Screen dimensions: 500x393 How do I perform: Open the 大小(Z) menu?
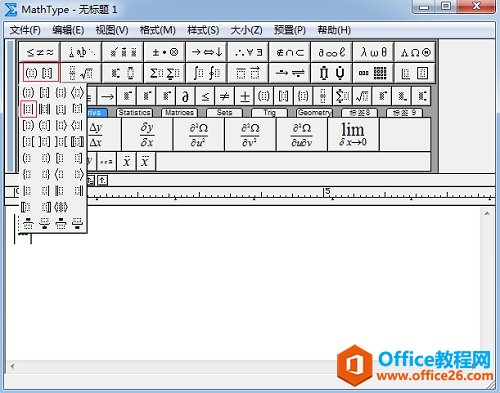pos(246,30)
